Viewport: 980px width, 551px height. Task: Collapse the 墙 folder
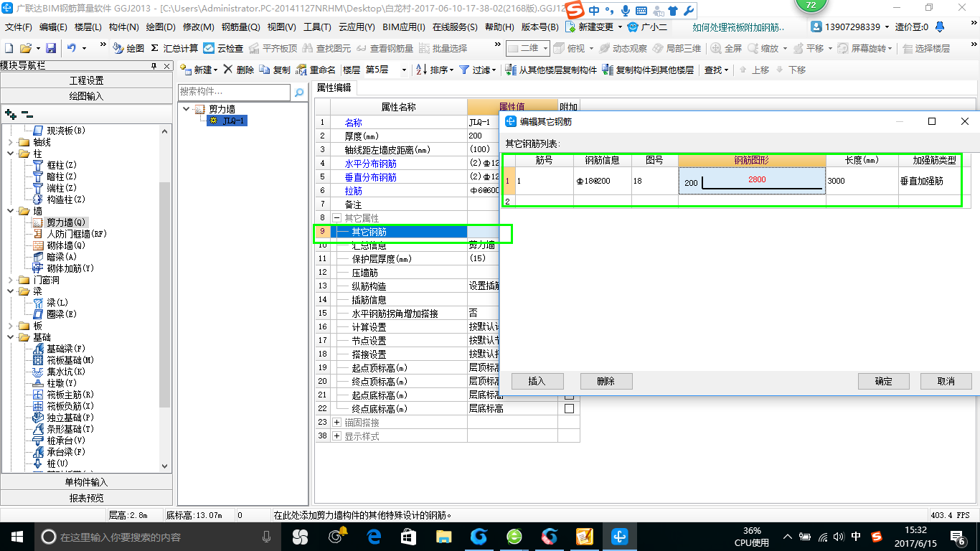(10, 211)
